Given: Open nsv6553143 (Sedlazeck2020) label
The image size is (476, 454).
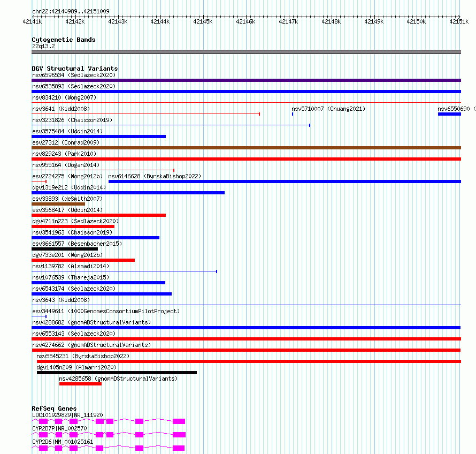Looking at the screenshot, I should [74, 334].
